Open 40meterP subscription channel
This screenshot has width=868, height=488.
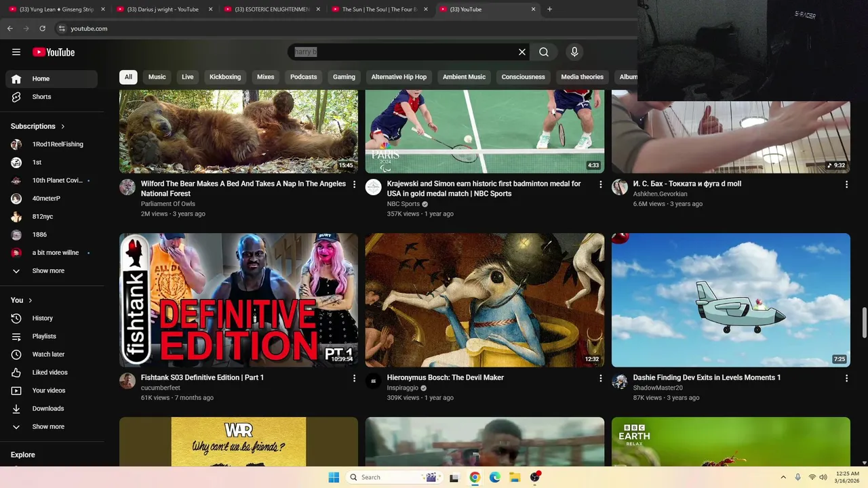coord(52,199)
